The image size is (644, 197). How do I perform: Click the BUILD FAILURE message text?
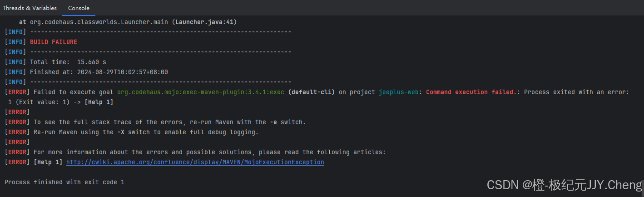54,42
